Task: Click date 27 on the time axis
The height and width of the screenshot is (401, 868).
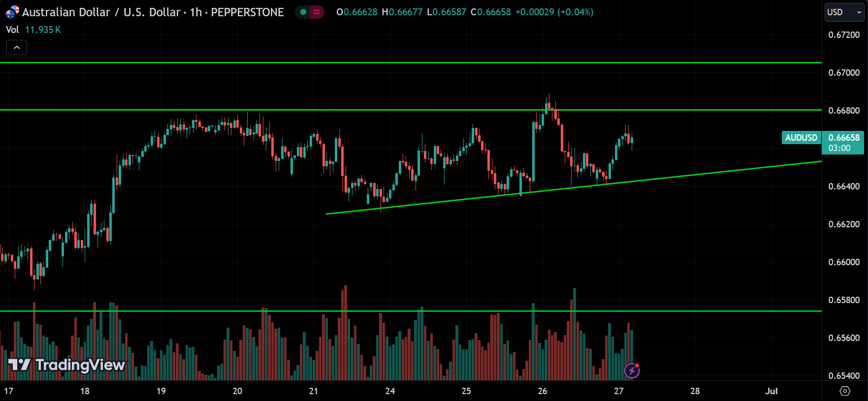Action: (x=619, y=391)
